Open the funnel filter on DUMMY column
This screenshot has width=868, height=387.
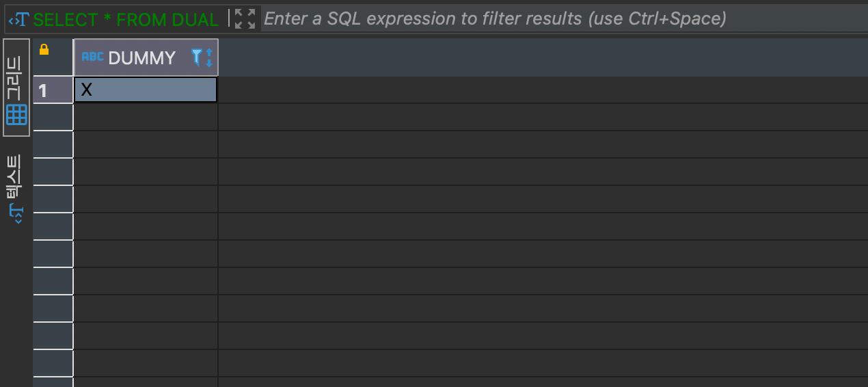point(197,57)
